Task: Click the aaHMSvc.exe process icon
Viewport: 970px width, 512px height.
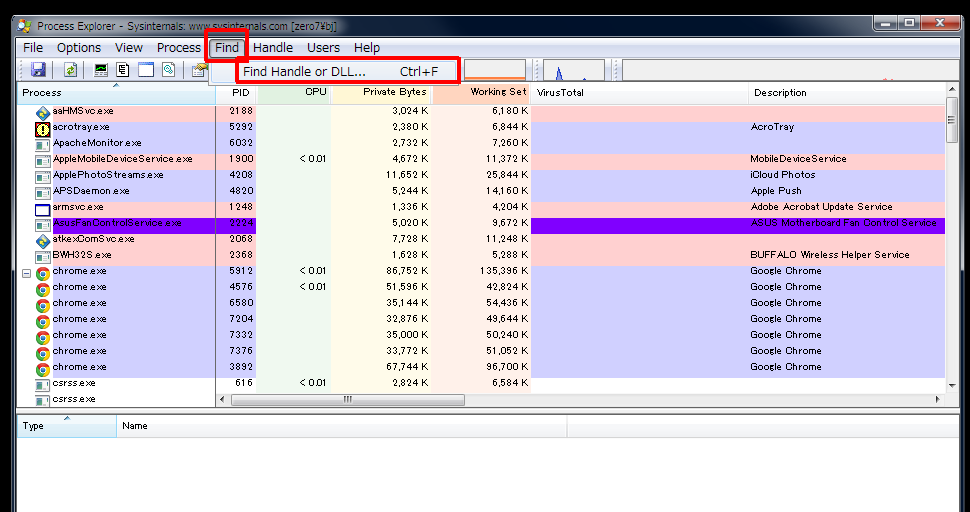Action: 43,113
